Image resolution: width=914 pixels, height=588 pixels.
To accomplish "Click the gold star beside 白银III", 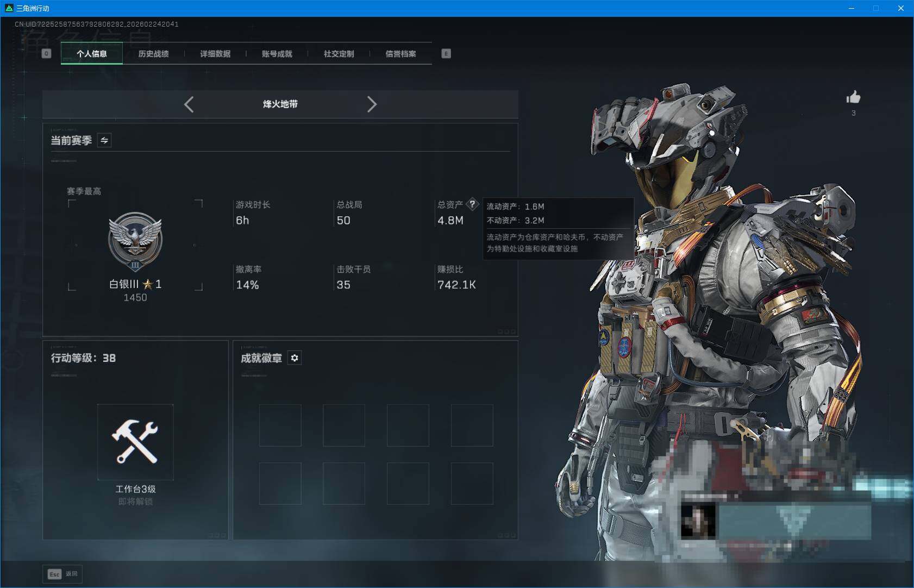I will tap(148, 284).
